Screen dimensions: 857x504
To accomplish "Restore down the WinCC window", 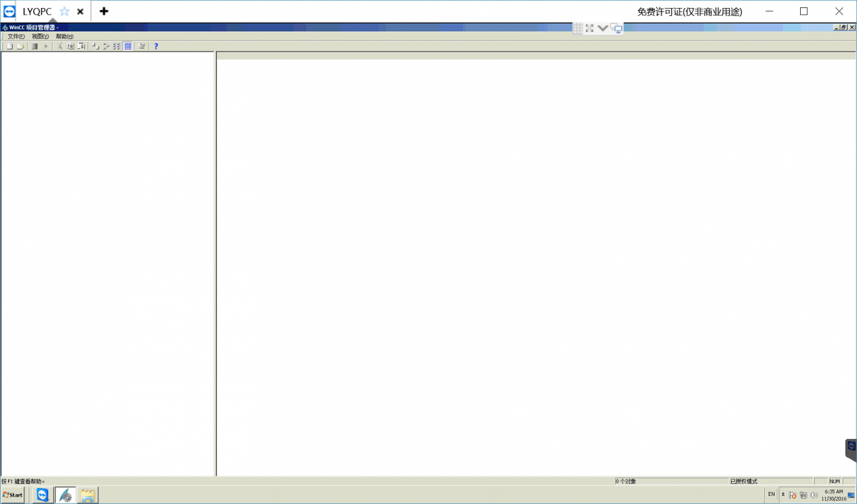I will [x=844, y=27].
